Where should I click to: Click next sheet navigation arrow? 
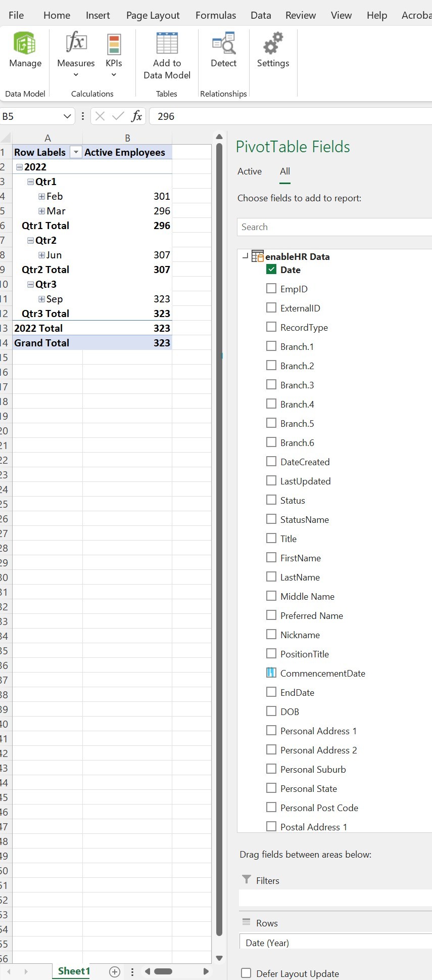click(26, 971)
